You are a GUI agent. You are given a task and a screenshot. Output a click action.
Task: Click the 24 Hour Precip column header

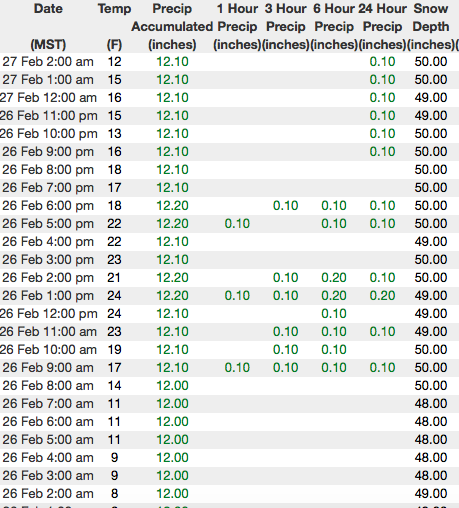coord(382,26)
